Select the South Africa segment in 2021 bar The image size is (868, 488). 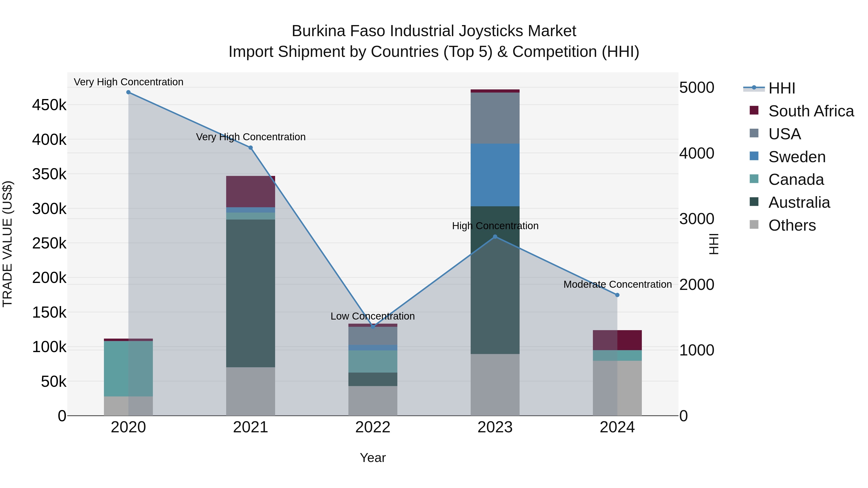pyautogui.click(x=251, y=192)
